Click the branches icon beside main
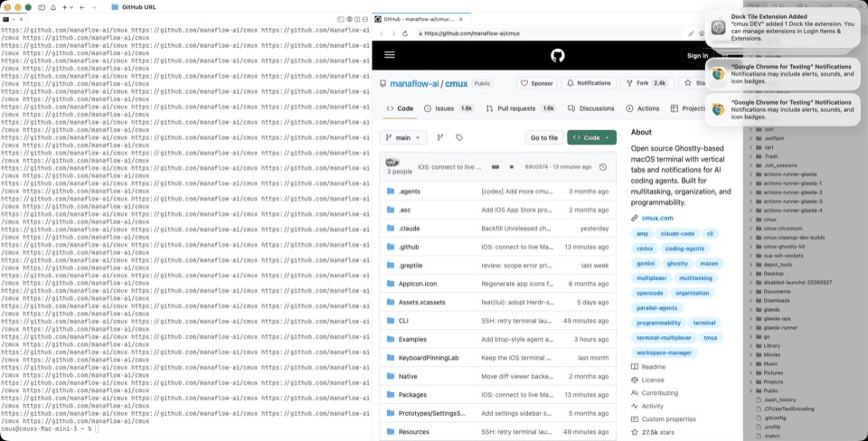The height and width of the screenshot is (441, 868). point(440,137)
